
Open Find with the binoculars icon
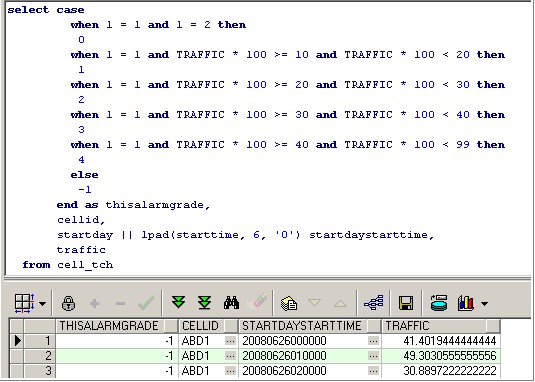(x=231, y=303)
